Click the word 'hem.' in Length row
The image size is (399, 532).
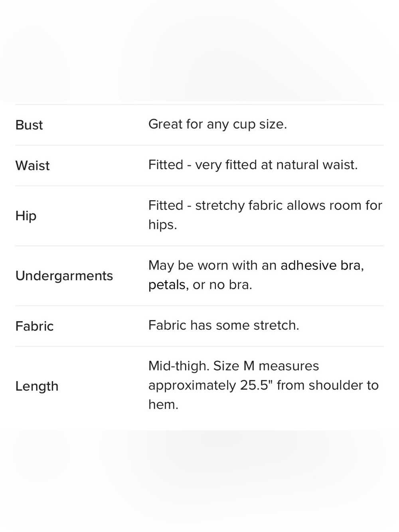tap(163, 405)
